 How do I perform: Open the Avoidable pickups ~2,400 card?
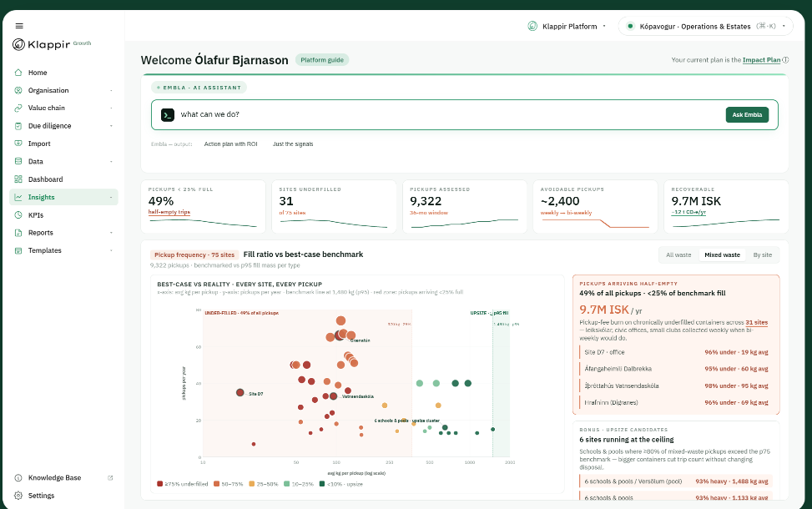[x=595, y=207]
